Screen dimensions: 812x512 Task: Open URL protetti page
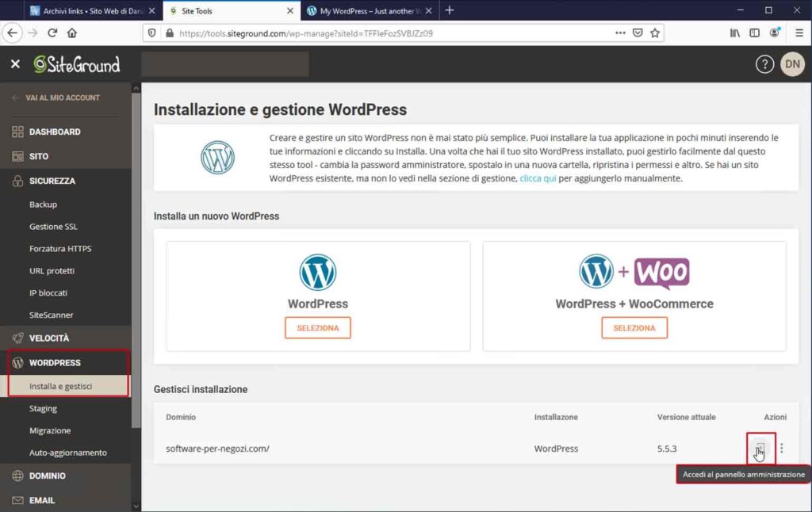click(52, 271)
